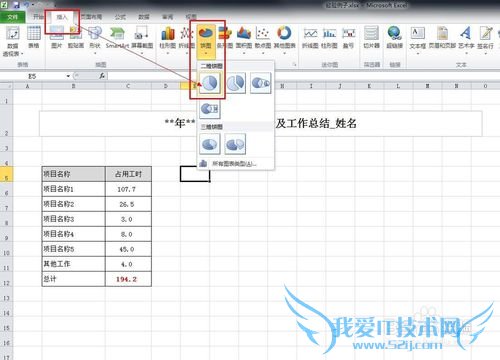Insert a Hyperlink (超链接)
The height and width of the screenshot is (360, 500).
point(395,37)
